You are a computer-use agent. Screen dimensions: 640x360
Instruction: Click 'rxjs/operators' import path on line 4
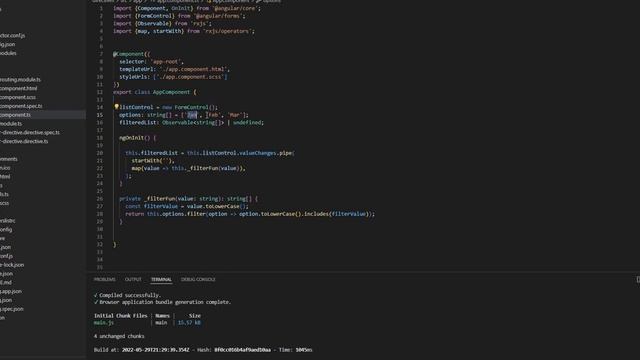pyautogui.click(x=227, y=31)
